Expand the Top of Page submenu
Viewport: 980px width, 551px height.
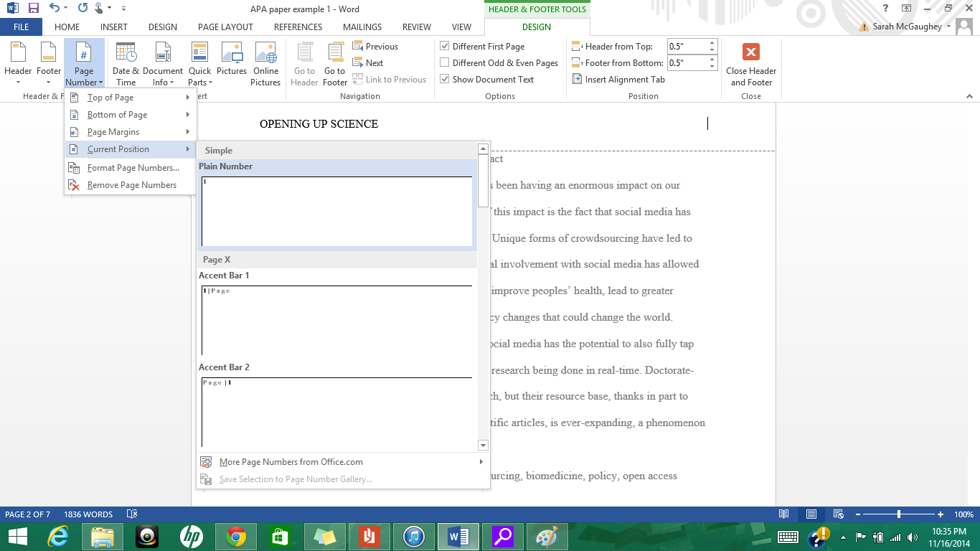click(x=109, y=97)
